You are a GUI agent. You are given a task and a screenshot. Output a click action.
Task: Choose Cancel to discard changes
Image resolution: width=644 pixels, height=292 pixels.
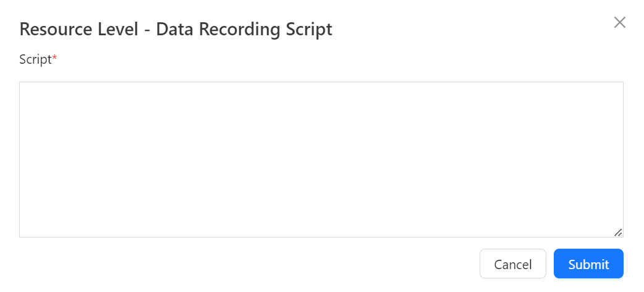(x=512, y=264)
